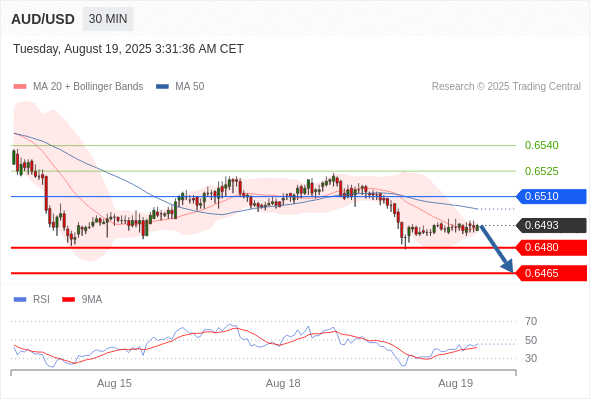Click the AUD/USD pair title
Screen dimensions: 590x400
43,19
